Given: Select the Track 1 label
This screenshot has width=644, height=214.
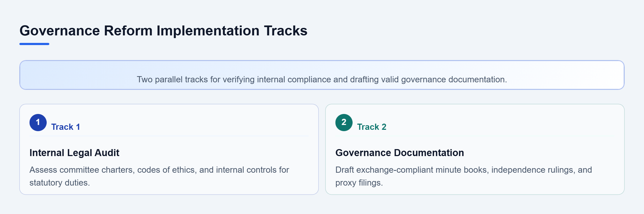Looking at the screenshot, I should click(x=66, y=127).
